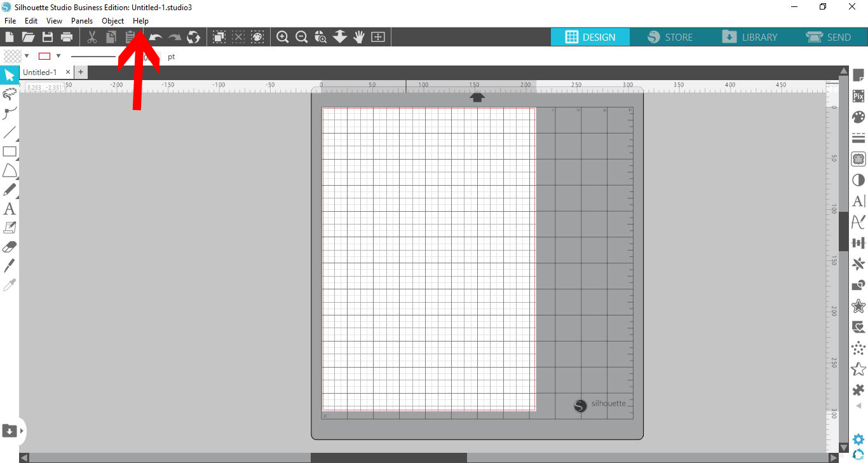Open the Page Setup panel
Screen dimensions: 868x463
click(x=858, y=76)
